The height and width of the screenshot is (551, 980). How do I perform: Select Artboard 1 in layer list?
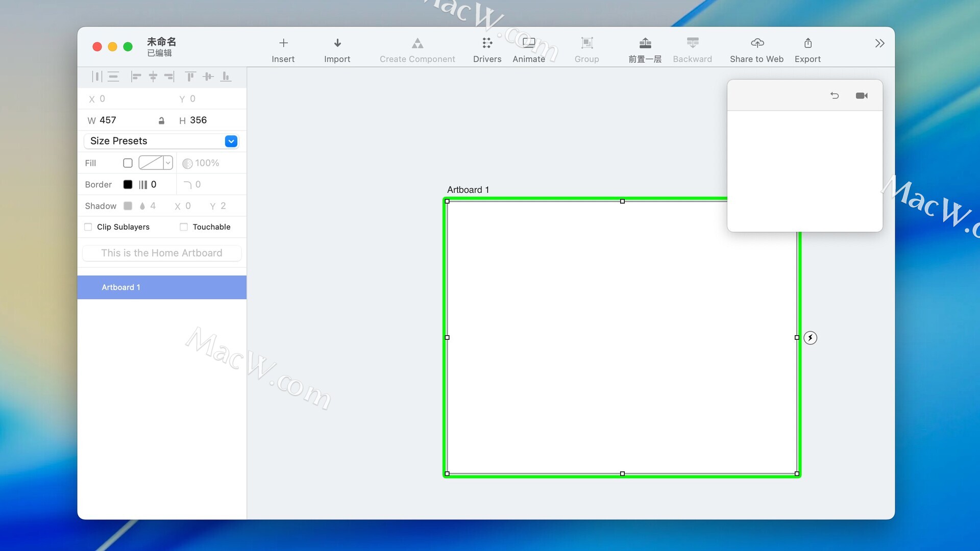tap(121, 288)
